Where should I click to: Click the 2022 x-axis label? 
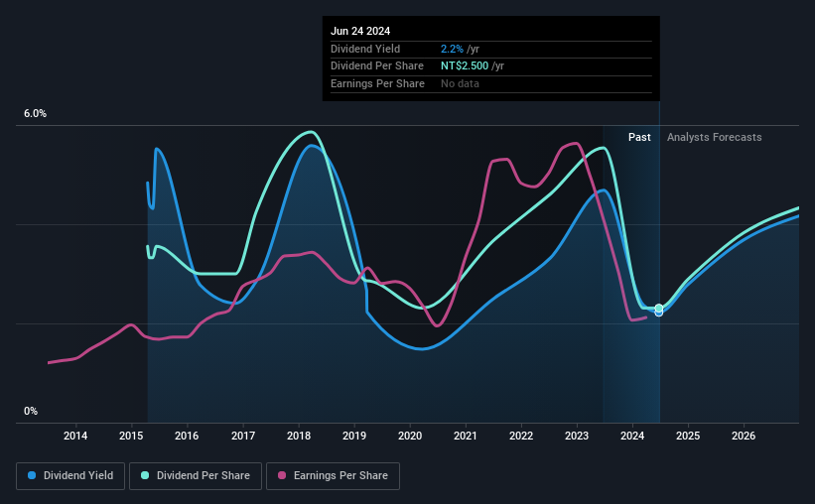tap(521, 436)
